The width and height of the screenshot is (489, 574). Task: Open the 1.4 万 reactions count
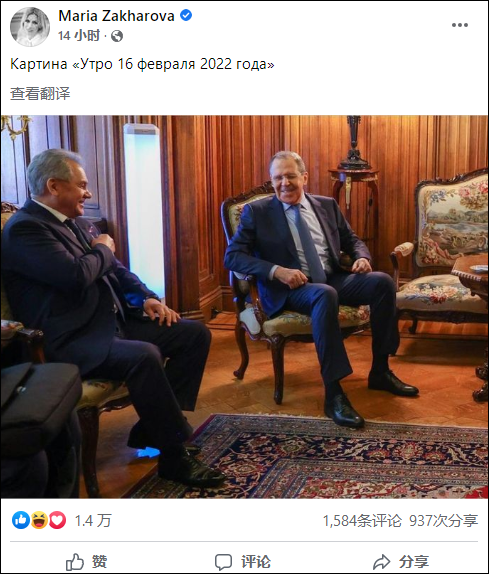(x=93, y=521)
